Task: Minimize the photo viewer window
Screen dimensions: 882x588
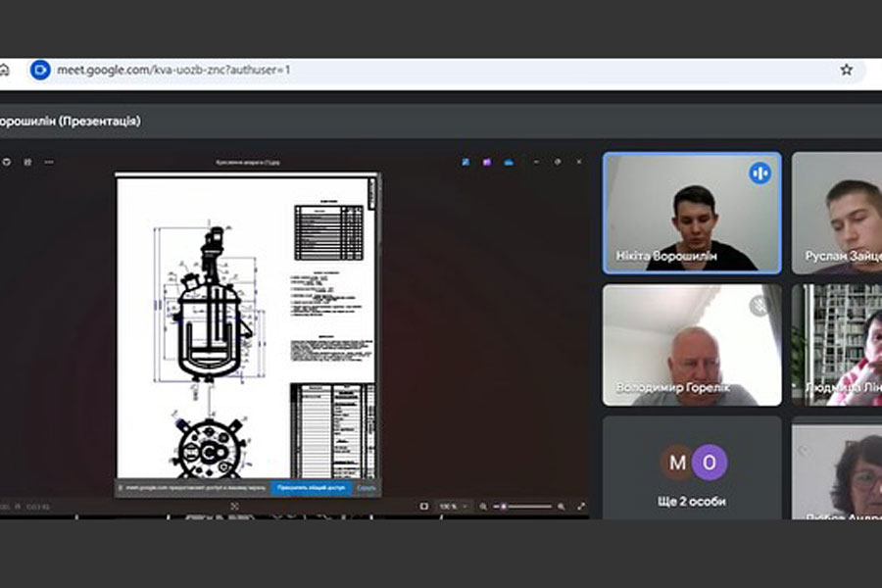Action: [536, 162]
